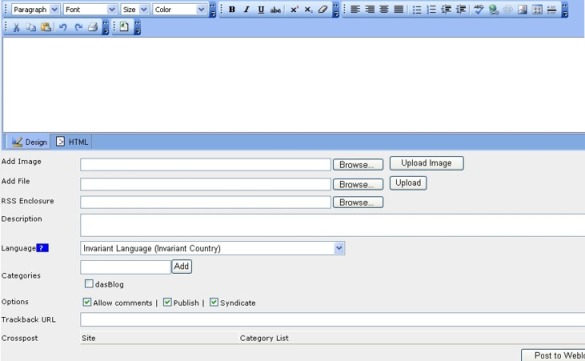
Task: Click the page icon after Print
Action: click(124, 27)
